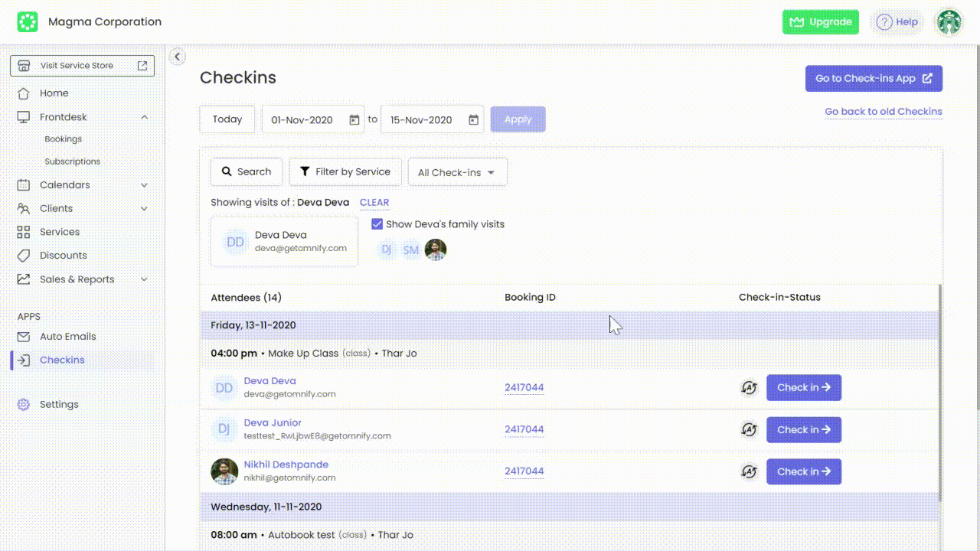Click Filter by Service button
This screenshot has width=980, height=551.
[x=345, y=172]
